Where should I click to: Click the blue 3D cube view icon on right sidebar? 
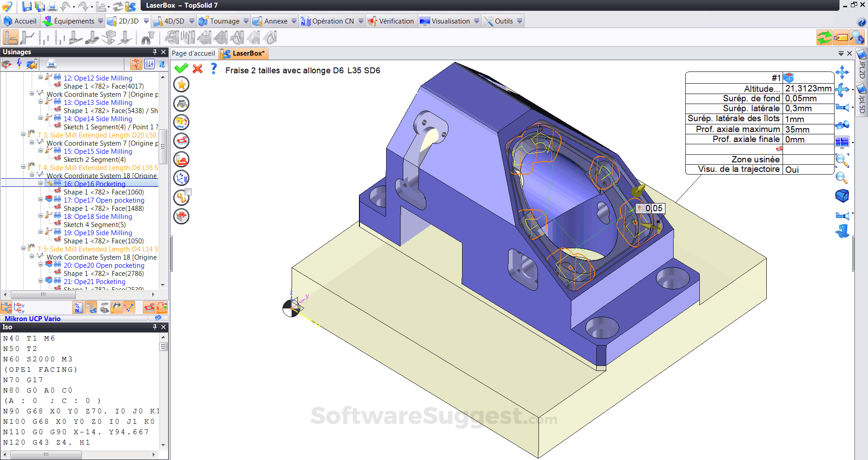pyautogui.click(x=842, y=195)
